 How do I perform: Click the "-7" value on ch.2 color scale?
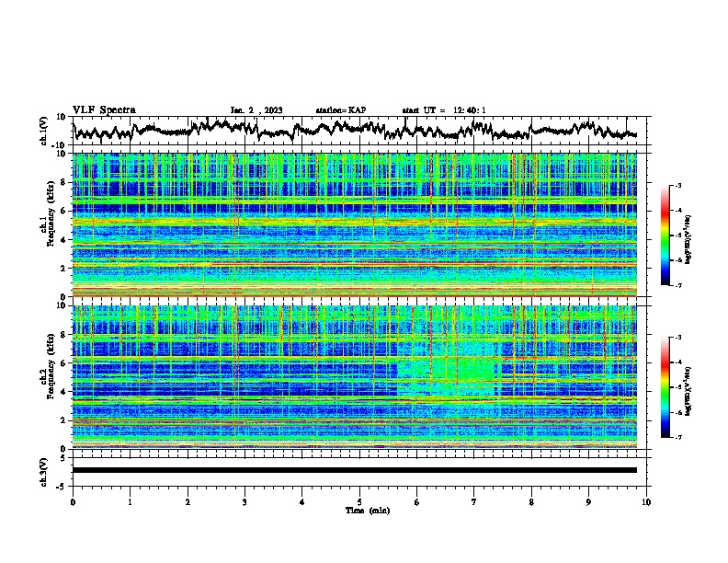click(678, 437)
